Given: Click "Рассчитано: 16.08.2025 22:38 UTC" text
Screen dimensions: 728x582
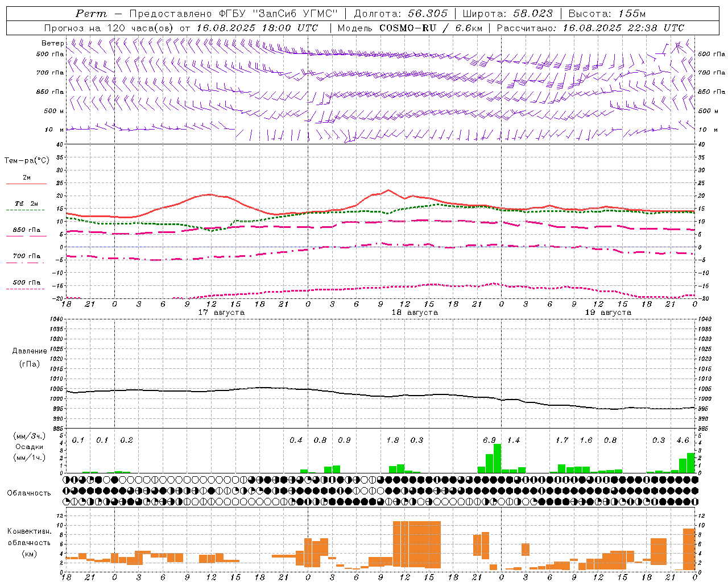Looking at the screenshot, I should pos(590,28).
